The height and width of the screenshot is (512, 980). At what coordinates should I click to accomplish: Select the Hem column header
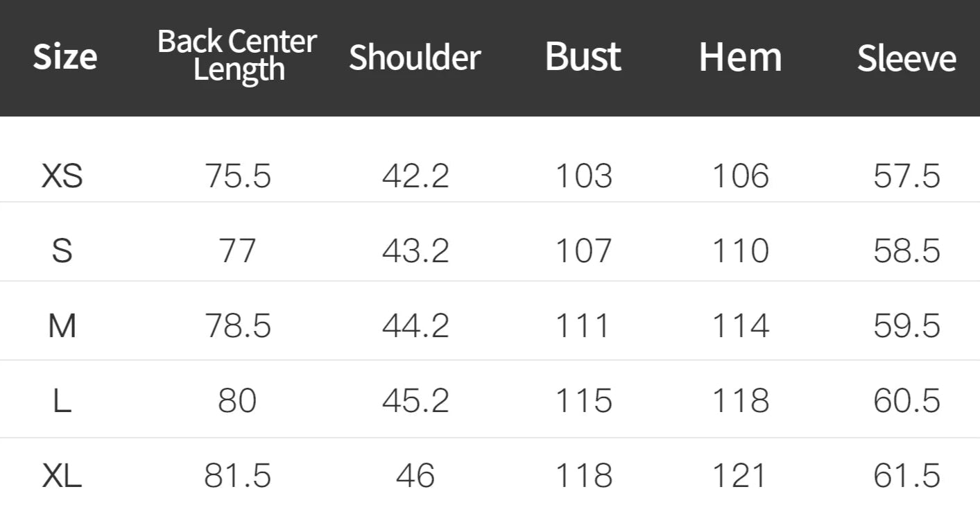740,57
